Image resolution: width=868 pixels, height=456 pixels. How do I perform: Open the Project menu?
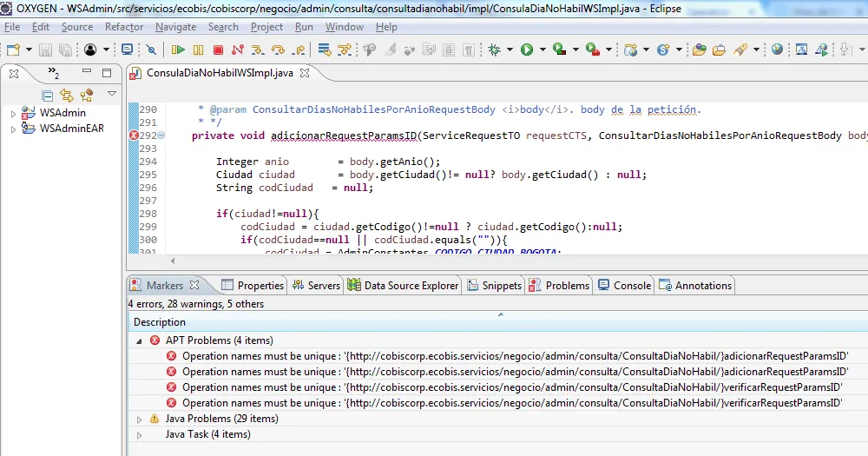click(x=266, y=27)
